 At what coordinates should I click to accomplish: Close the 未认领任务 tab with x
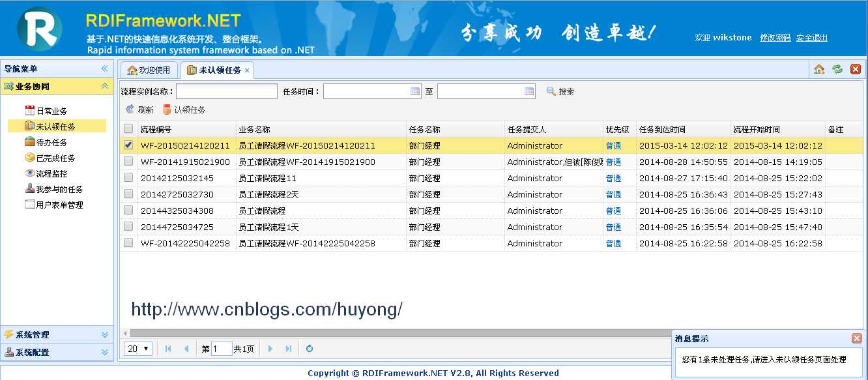coord(247,70)
